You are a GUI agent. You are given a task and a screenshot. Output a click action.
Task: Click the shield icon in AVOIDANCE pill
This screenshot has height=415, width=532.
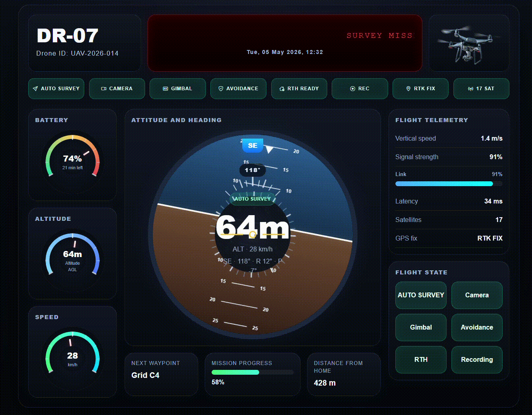coord(221,89)
